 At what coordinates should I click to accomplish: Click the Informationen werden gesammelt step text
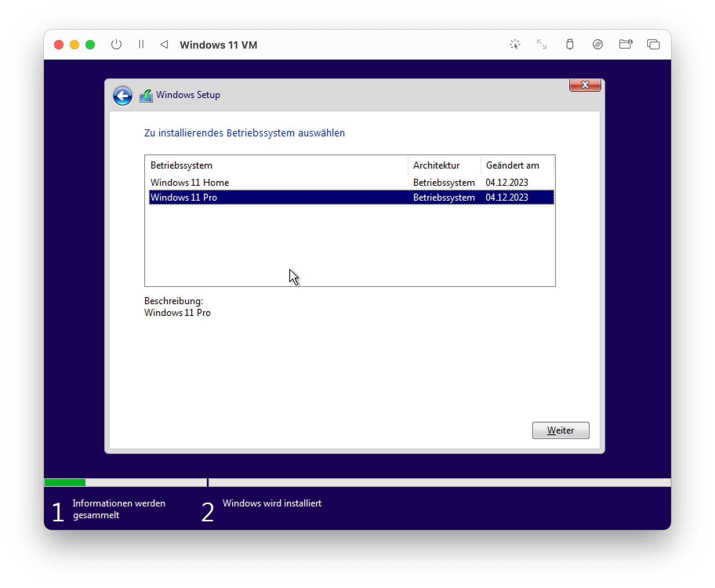[x=119, y=509]
